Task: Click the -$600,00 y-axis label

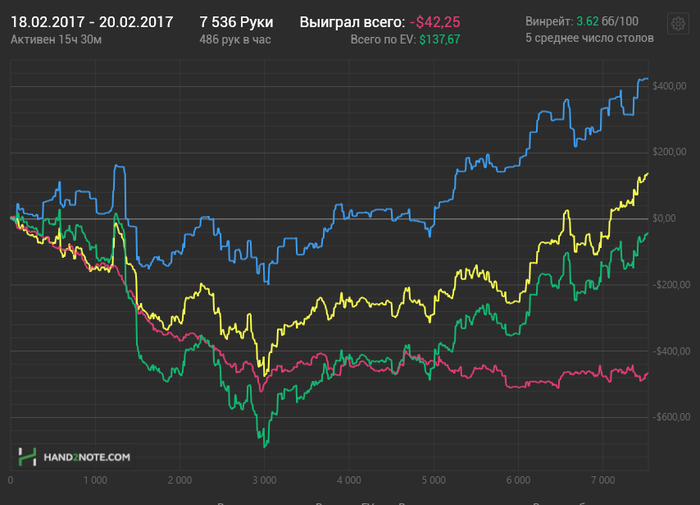Action: pos(671,417)
